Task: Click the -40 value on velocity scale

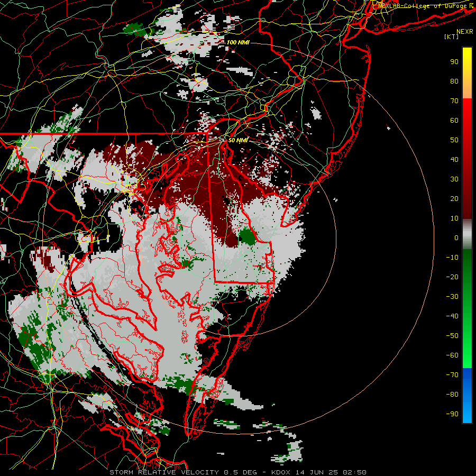Action: coord(452,316)
